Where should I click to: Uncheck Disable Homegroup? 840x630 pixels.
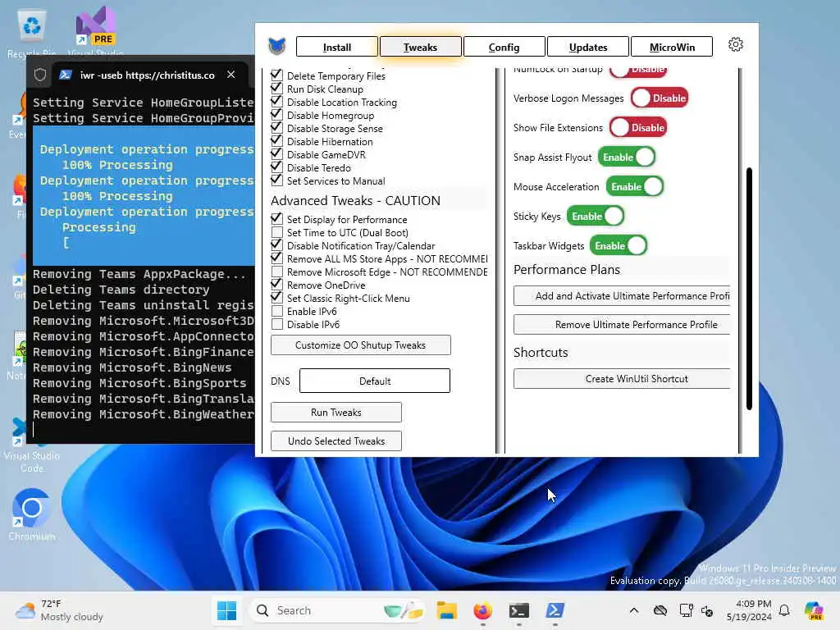tap(276, 114)
